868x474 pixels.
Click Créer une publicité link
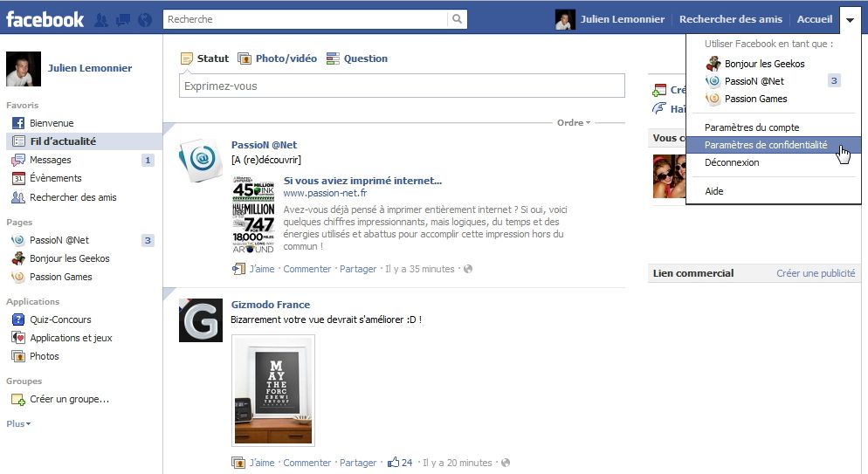click(x=816, y=273)
